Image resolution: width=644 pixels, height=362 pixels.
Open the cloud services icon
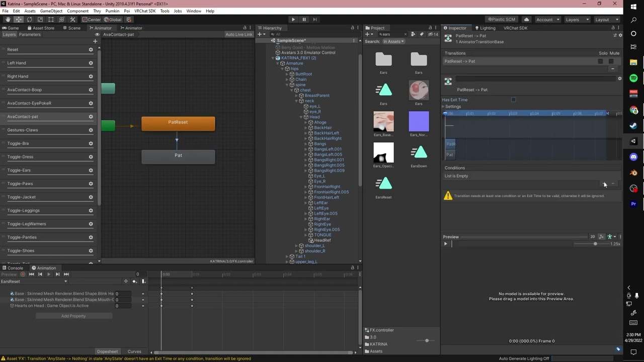click(x=526, y=20)
